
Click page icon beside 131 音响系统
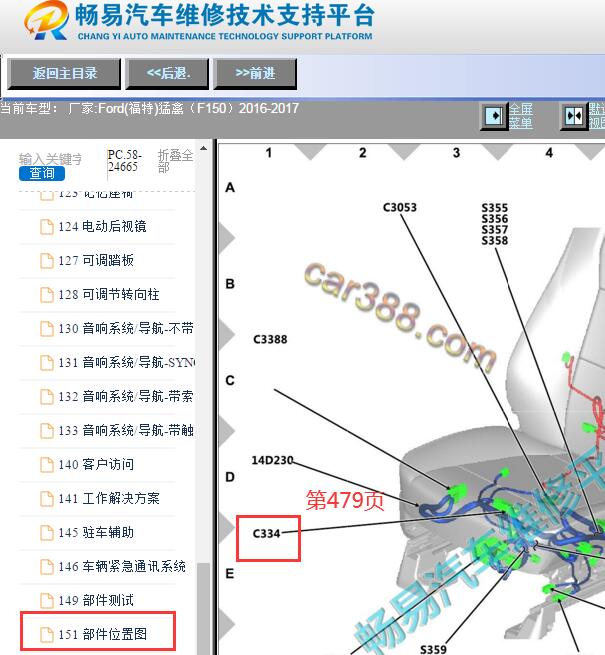click(x=47, y=363)
